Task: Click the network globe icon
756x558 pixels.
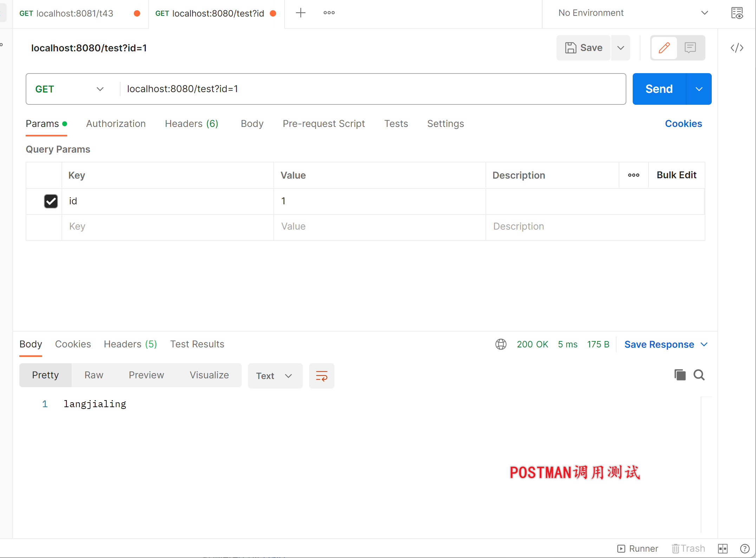Action: click(501, 344)
